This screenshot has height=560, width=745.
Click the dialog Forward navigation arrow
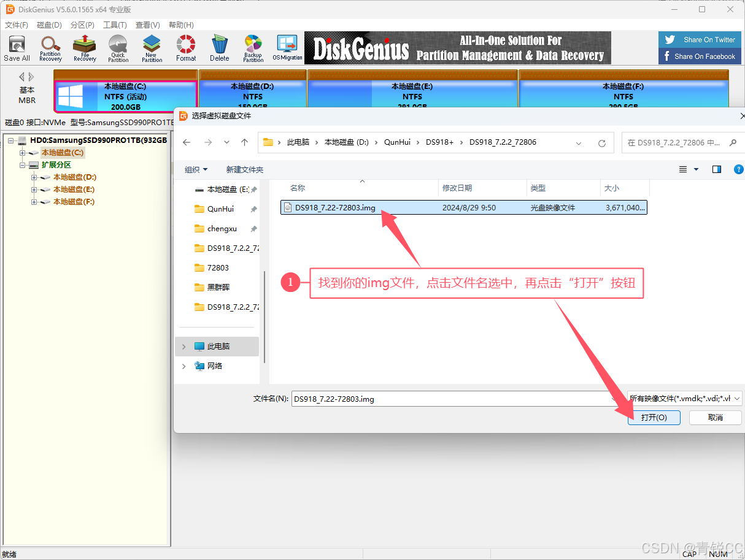(207, 142)
